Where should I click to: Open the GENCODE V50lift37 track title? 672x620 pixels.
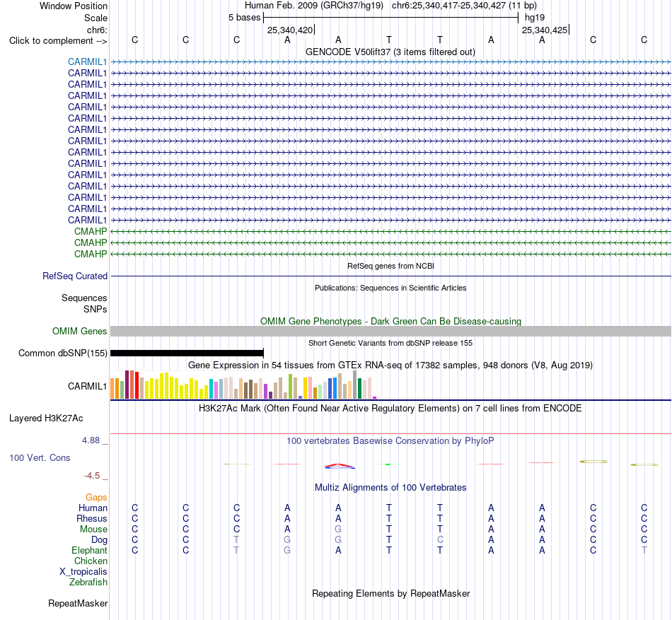click(390, 52)
